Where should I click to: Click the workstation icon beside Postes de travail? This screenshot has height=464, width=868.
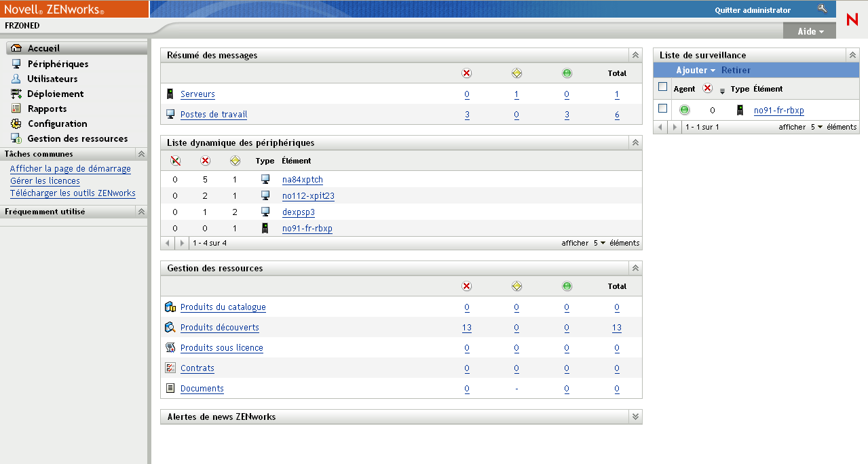[x=170, y=115]
